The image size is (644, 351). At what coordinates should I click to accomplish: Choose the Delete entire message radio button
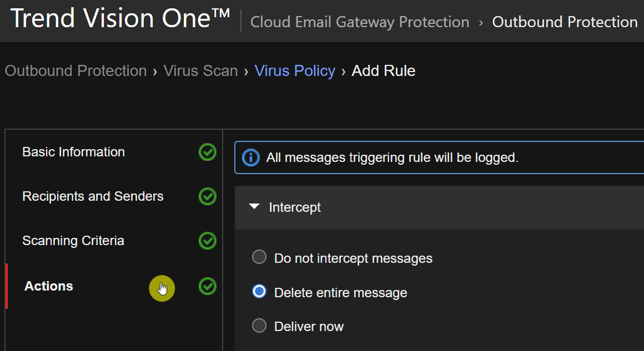pos(259,292)
